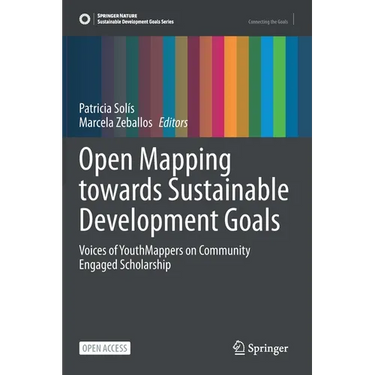375x375 pixels.
Task: Click subtitle 'Voices of YouthMappers on Community'
Action: [x=164, y=250]
